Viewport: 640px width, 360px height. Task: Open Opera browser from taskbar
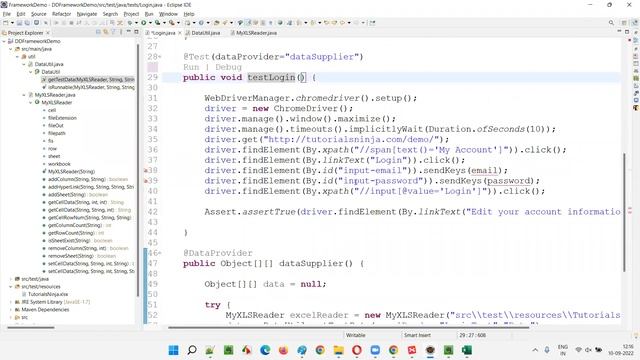(x=357, y=350)
